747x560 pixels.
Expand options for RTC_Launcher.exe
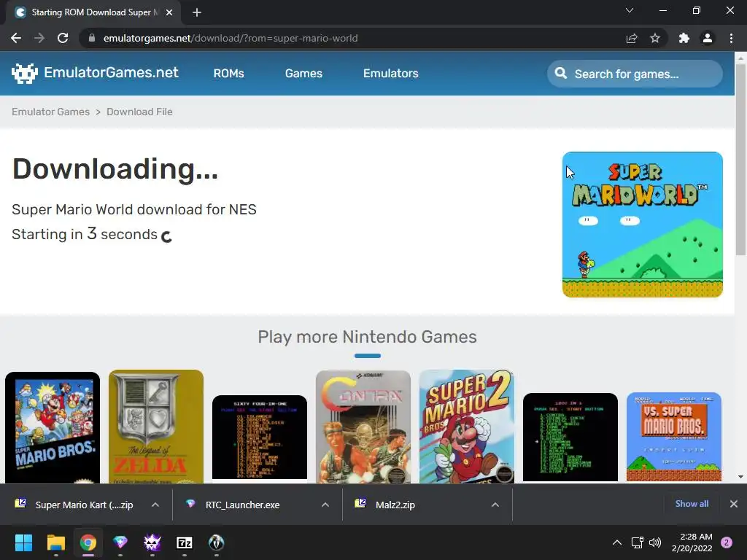tap(325, 505)
